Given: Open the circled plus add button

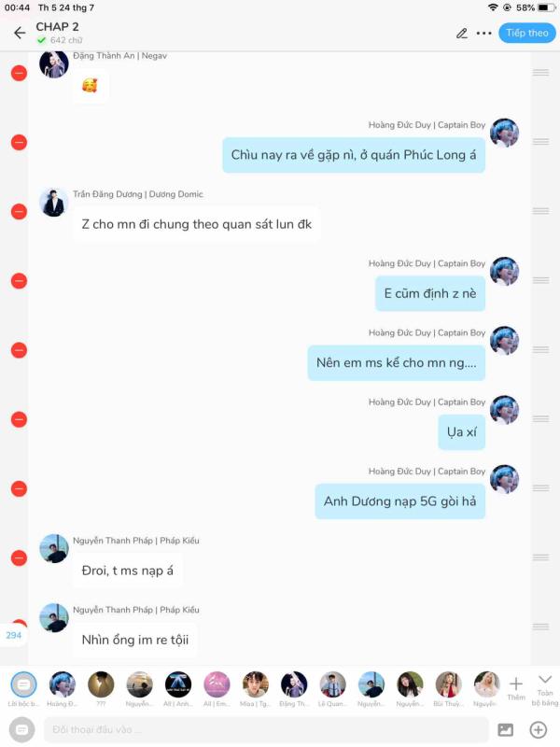Looking at the screenshot, I should click(x=539, y=729).
